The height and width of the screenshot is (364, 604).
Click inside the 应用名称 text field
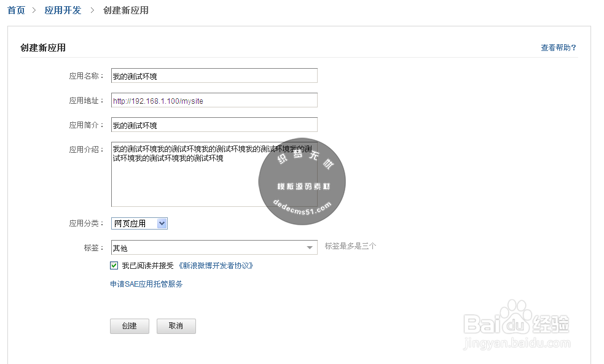(x=214, y=75)
